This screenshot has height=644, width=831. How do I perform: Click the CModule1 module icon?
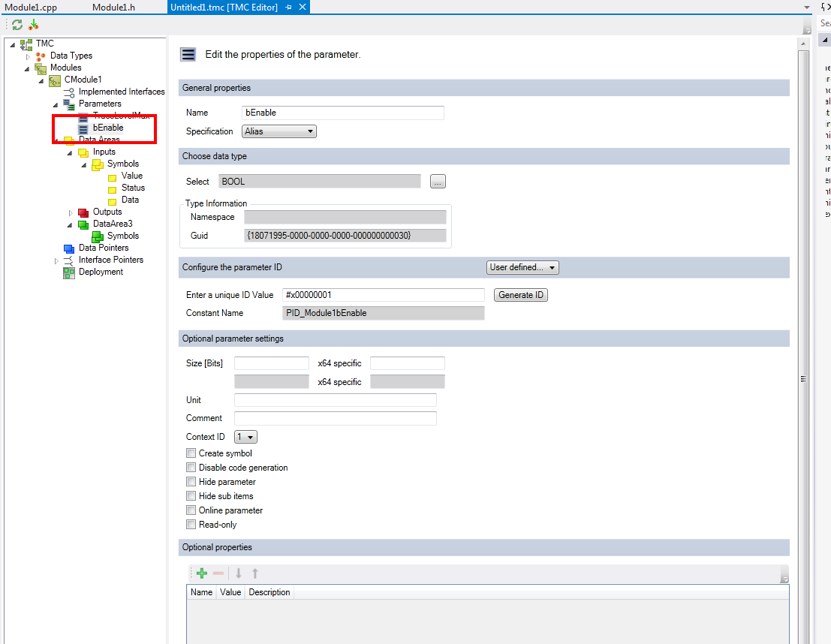(55, 80)
